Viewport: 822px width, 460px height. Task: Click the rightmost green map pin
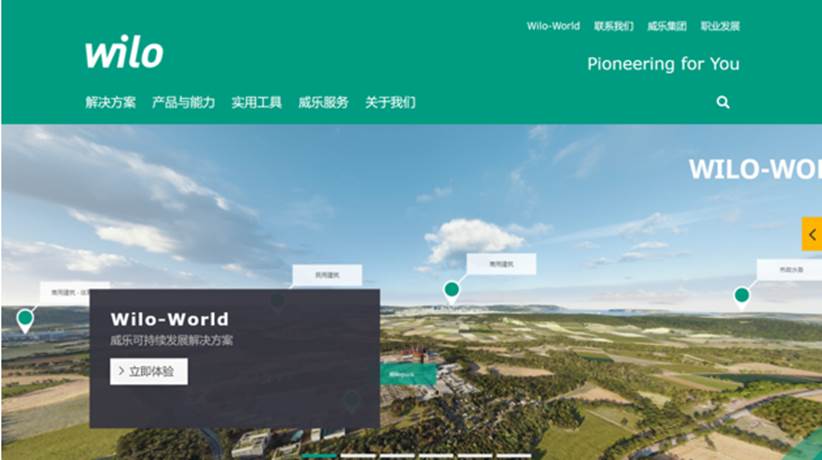(741, 297)
